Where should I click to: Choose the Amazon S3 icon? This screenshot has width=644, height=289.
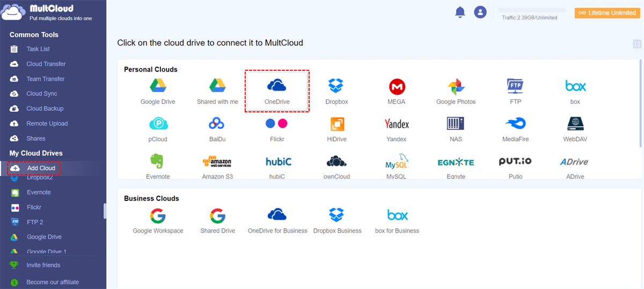click(217, 162)
